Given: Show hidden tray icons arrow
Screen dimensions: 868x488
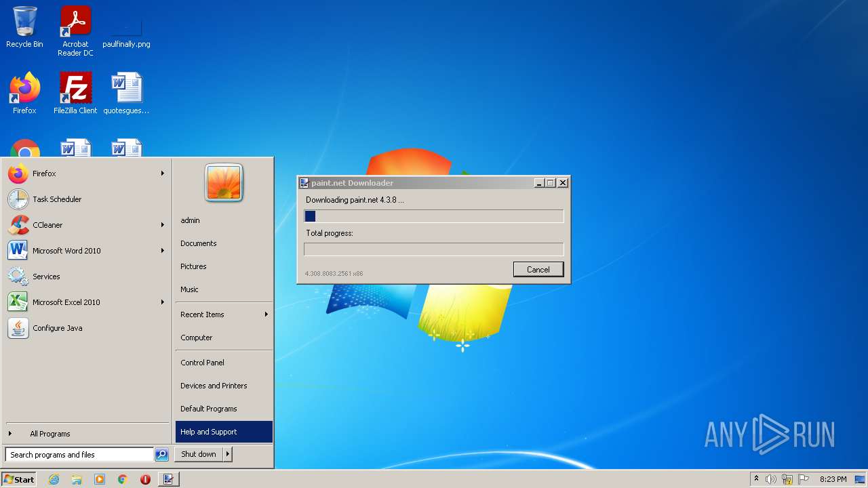Looking at the screenshot, I should 756,479.
